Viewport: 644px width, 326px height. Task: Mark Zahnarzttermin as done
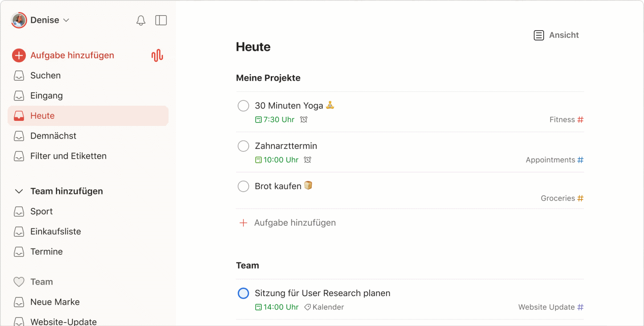243,146
